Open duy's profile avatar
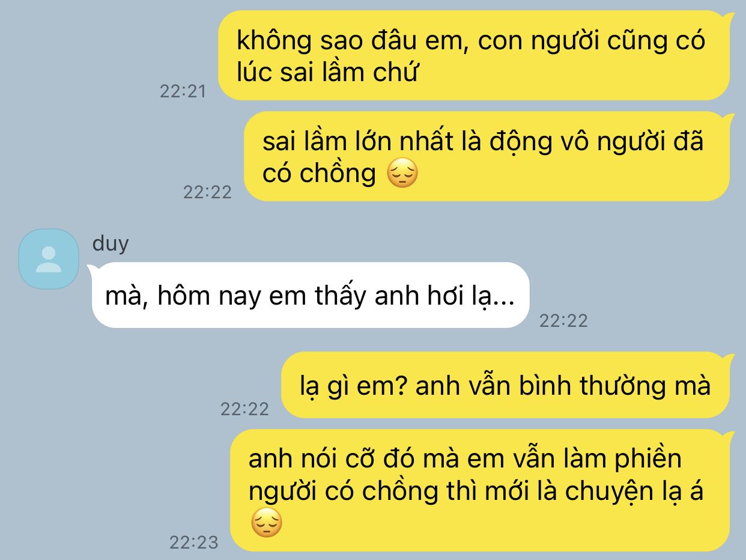The width and height of the screenshot is (746, 560). [49, 259]
